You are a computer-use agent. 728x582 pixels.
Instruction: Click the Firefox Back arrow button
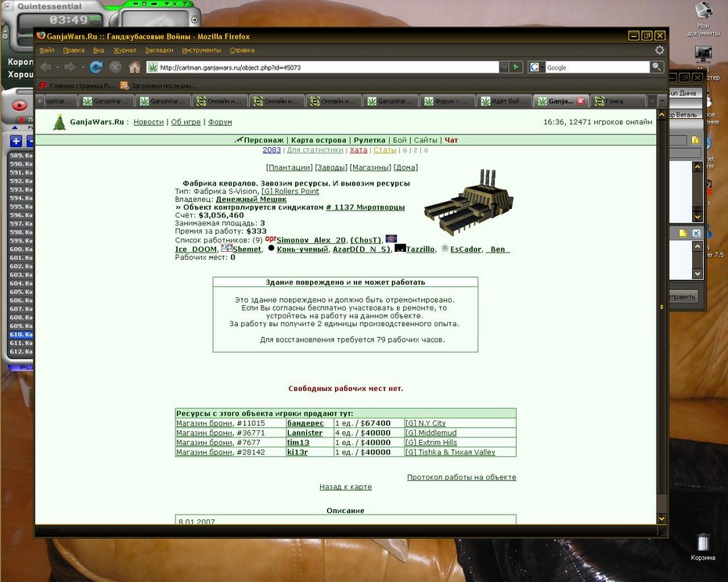tap(45, 67)
